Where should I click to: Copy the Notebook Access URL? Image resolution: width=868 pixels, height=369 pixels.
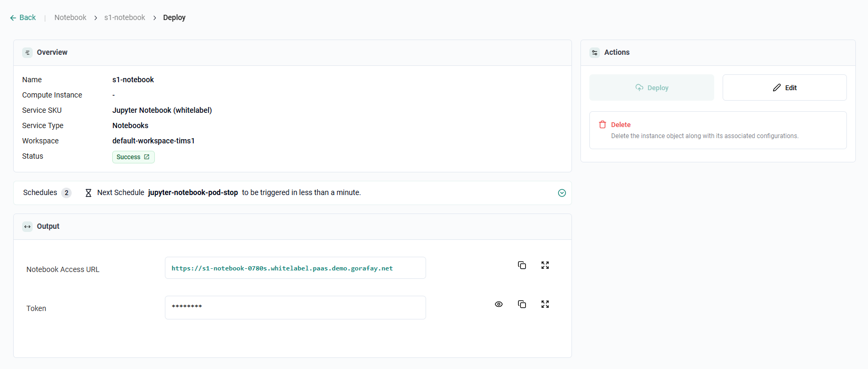coord(521,265)
